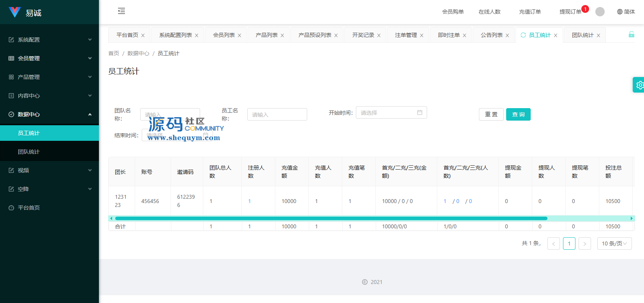This screenshot has height=303, width=644.
Task: Click the settings gear on right edge
Action: [639, 85]
